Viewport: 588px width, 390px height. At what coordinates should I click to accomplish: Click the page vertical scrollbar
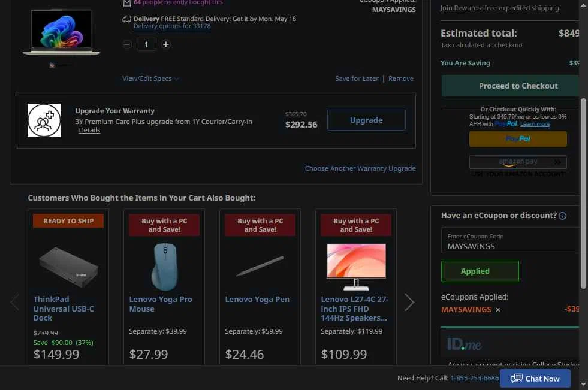pyautogui.click(x=583, y=194)
